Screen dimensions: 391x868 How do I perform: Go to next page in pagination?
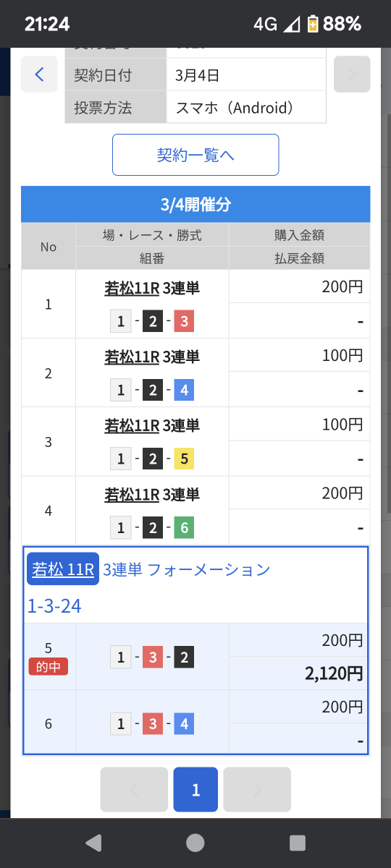tap(257, 790)
